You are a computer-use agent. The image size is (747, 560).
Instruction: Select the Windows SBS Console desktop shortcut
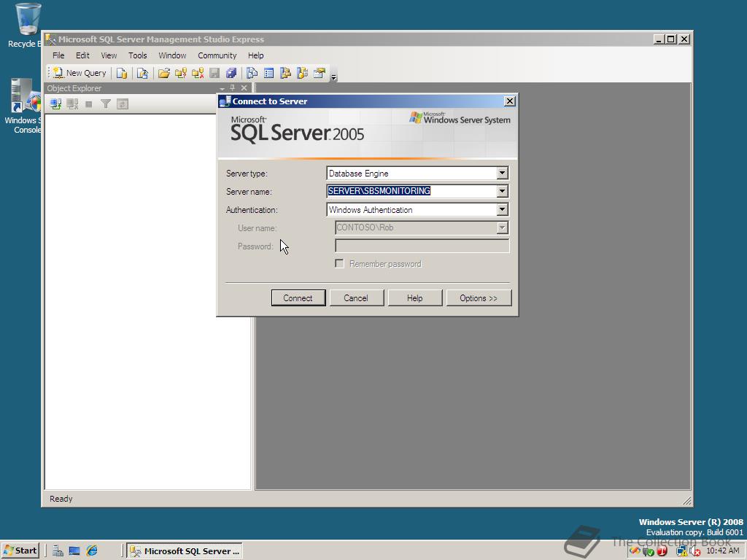[x=23, y=106]
